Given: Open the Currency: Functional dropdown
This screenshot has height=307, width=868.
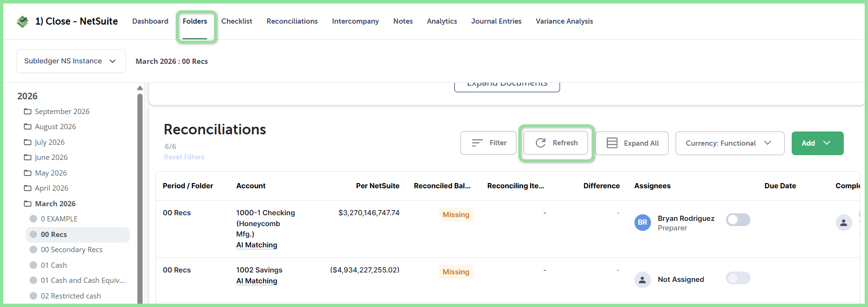Looking at the screenshot, I should [x=730, y=143].
